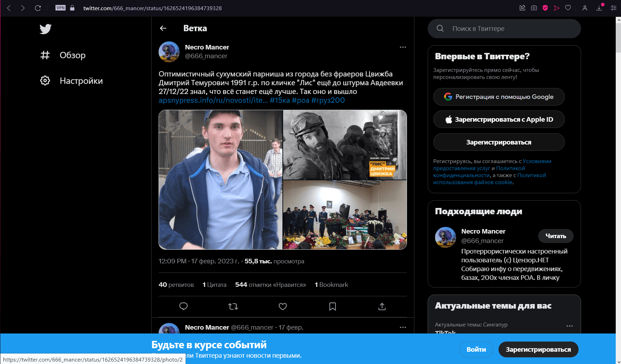Click the browser heart bookmark icon
Viewport: 621px width, 364px height.
pos(568,8)
